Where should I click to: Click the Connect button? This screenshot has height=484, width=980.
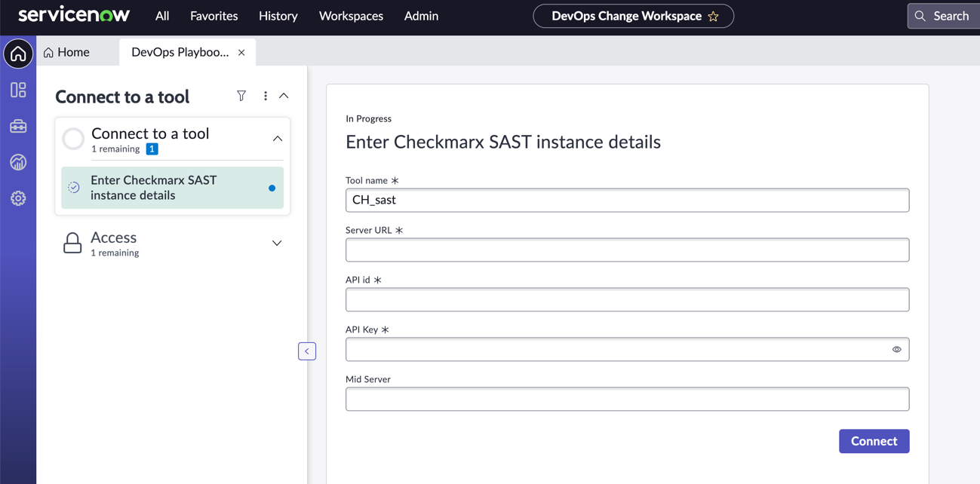tap(874, 441)
